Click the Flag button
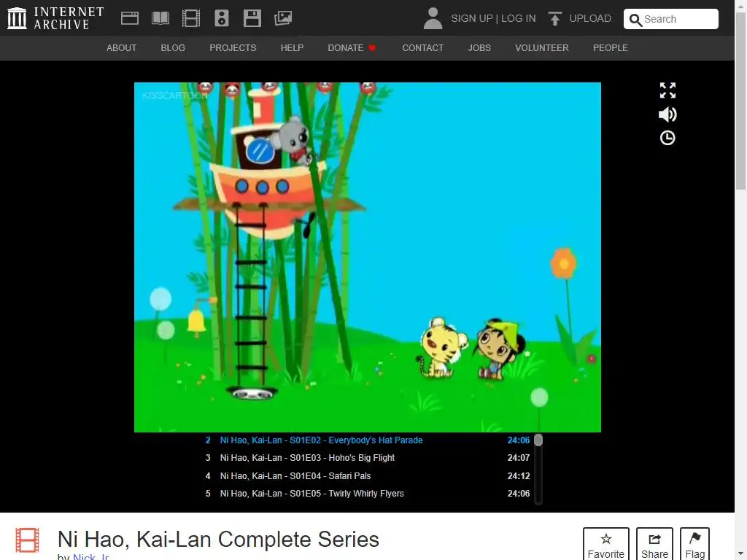The height and width of the screenshot is (560, 747). pos(694,545)
